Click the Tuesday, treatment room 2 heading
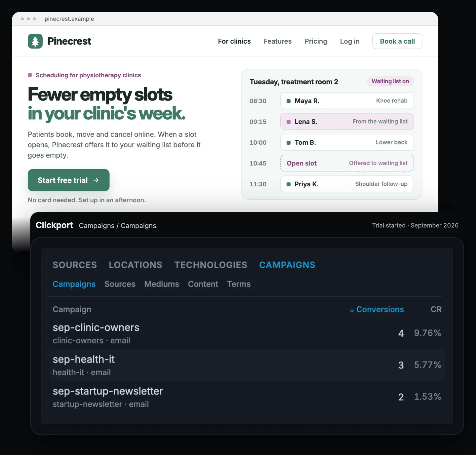Viewport: 476px width, 455px height. pos(294,82)
